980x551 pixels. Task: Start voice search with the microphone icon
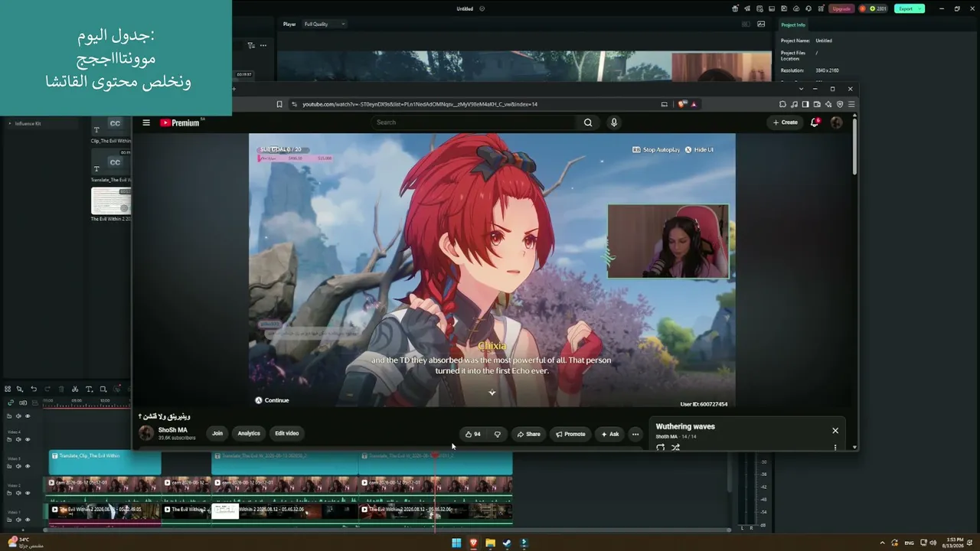coord(613,122)
